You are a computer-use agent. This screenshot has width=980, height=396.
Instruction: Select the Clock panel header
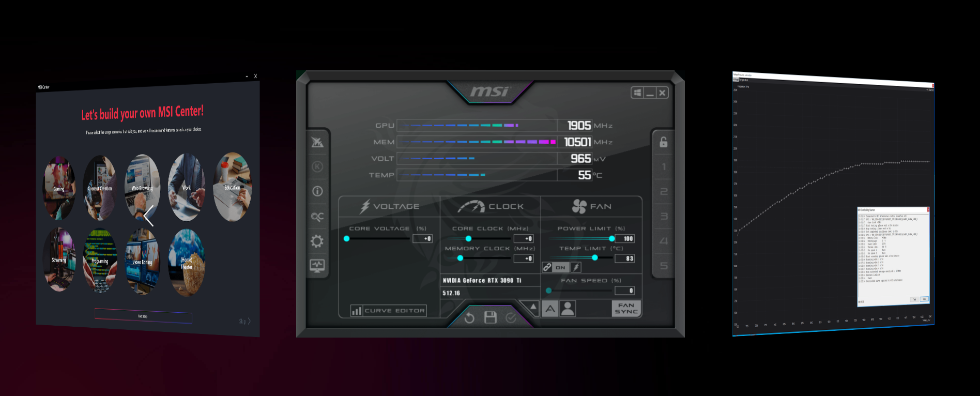(x=490, y=206)
